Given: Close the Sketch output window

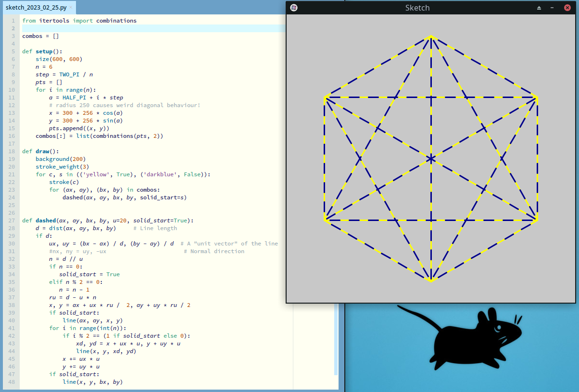Looking at the screenshot, I should coord(567,8).
